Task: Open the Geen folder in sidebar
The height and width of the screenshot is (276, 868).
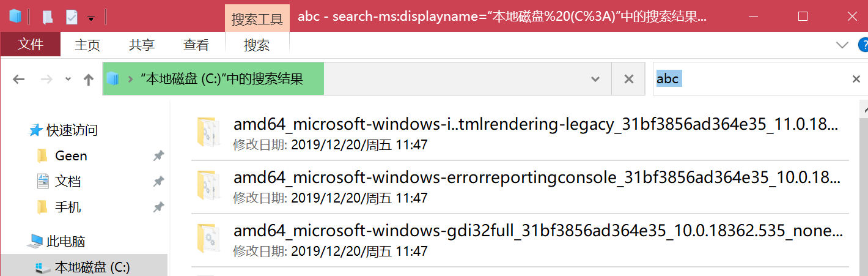Action: pyautogui.click(x=71, y=155)
